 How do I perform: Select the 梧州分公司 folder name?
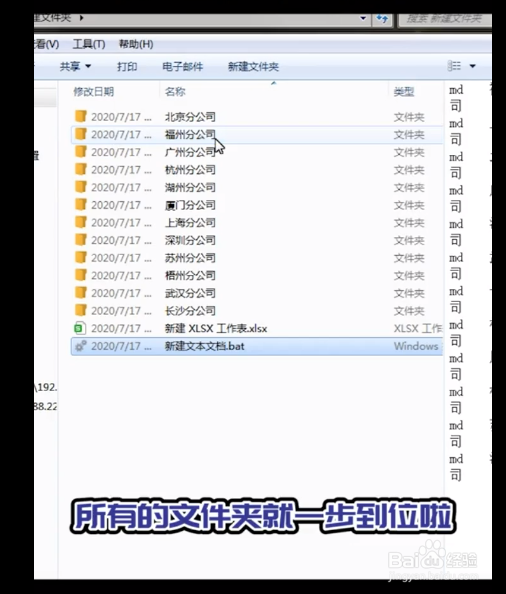[190, 275]
